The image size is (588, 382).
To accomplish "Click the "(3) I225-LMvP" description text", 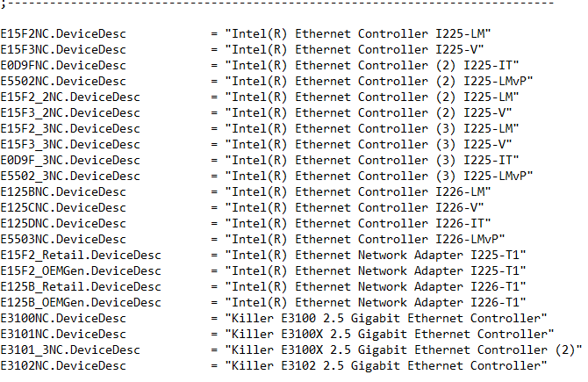I will pyautogui.click(x=481, y=176).
